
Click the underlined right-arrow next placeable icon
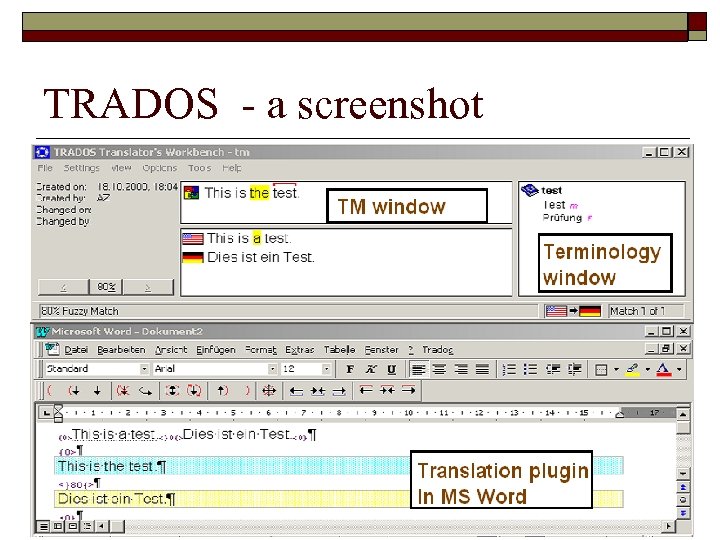point(339,391)
